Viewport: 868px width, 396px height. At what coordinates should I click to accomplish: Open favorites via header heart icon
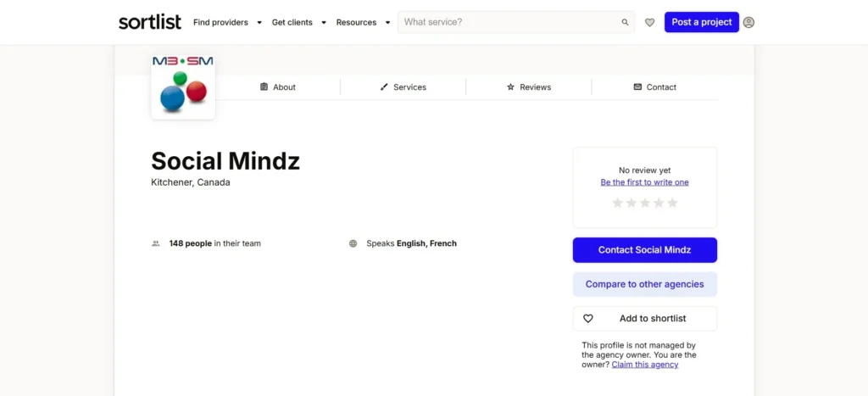point(650,22)
